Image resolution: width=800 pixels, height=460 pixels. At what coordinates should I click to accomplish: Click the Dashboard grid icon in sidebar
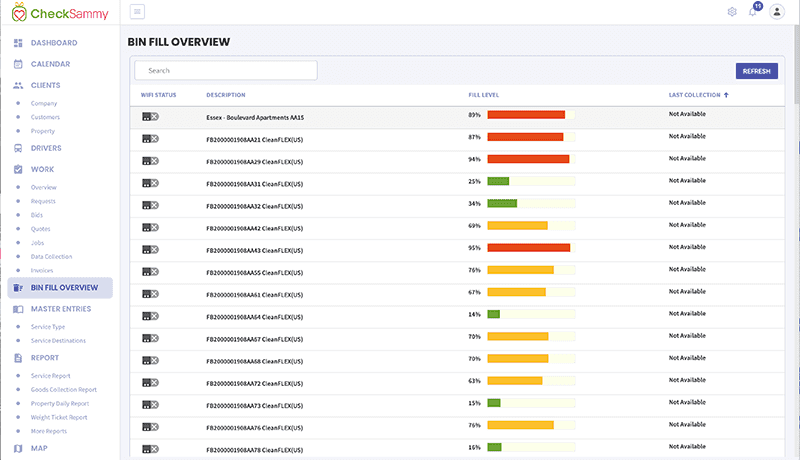[18, 43]
